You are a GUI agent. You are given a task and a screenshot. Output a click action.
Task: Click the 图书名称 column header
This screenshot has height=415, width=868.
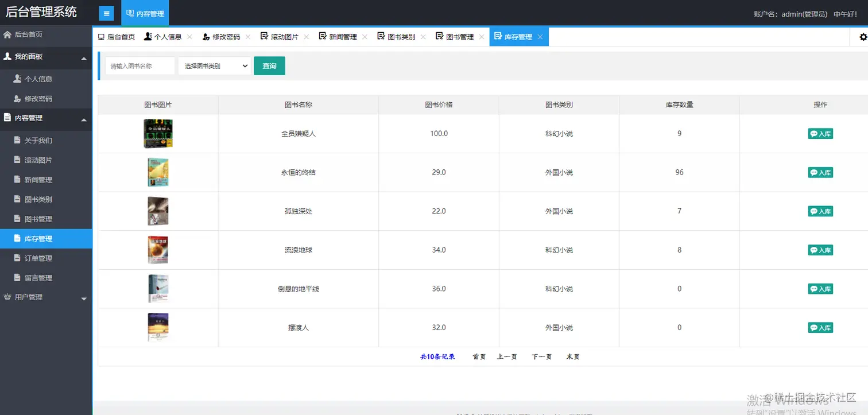[299, 104]
